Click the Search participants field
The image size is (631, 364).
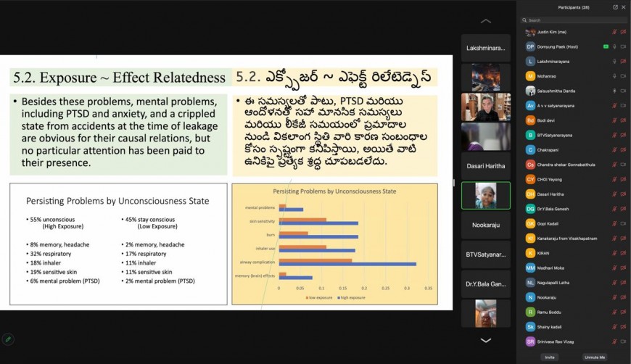573,20
